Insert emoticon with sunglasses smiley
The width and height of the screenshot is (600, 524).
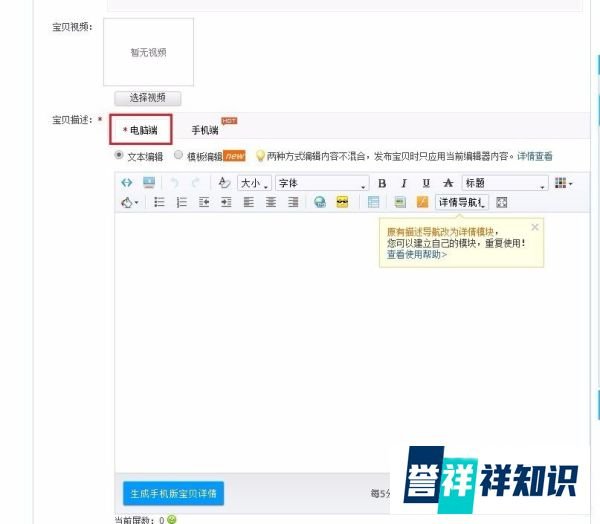[342, 202]
